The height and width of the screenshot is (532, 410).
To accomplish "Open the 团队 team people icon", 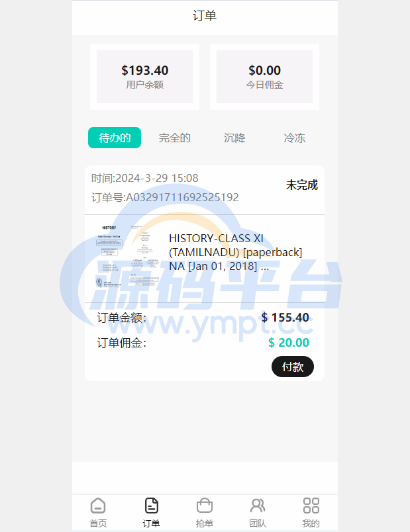I will [258, 506].
